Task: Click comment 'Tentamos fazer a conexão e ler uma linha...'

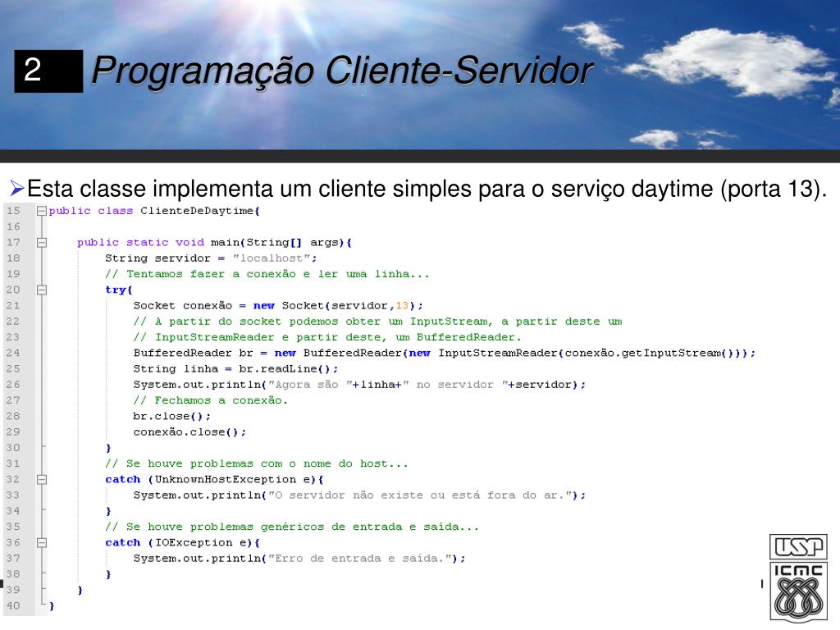Action: pos(267,274)
